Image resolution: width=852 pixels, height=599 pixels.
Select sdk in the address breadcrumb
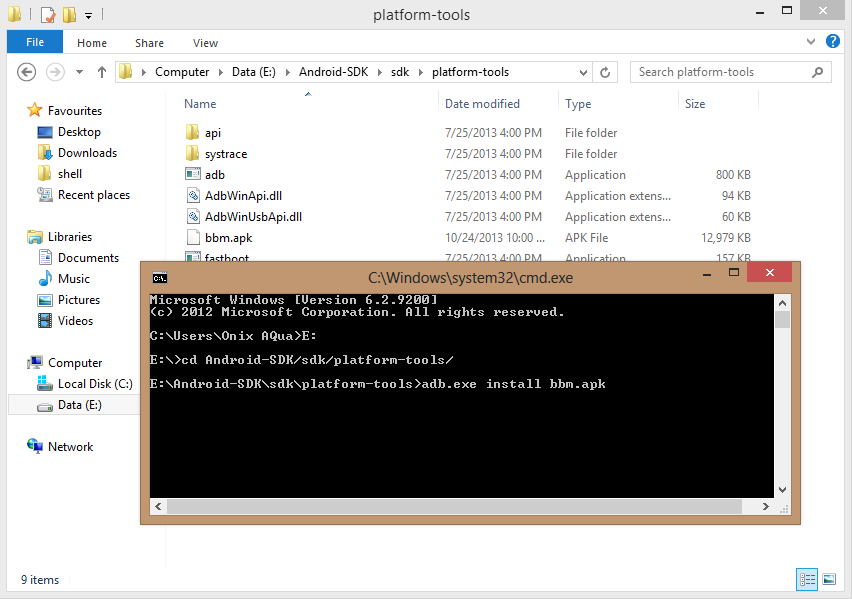pyautogui.click(x=400, y=72)
